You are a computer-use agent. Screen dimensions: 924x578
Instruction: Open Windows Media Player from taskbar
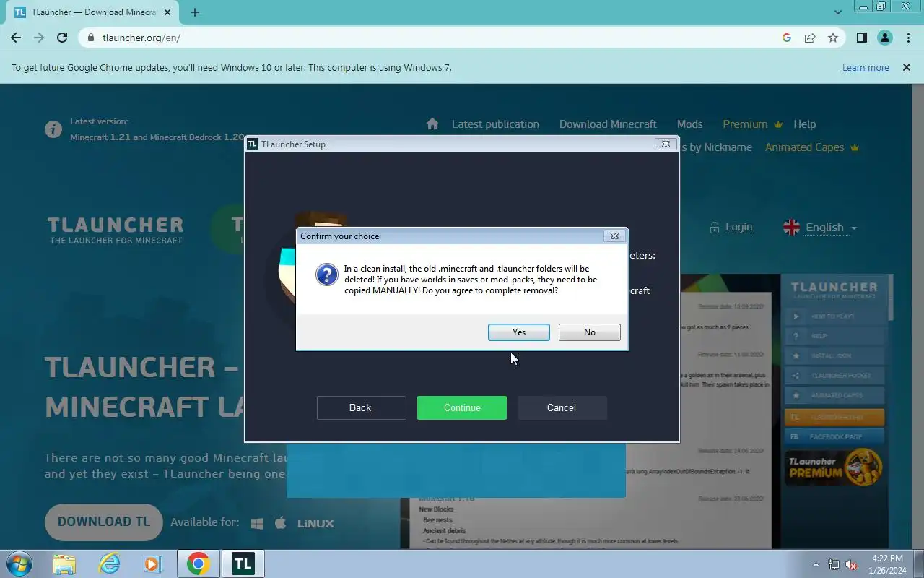tap(153, 564)
